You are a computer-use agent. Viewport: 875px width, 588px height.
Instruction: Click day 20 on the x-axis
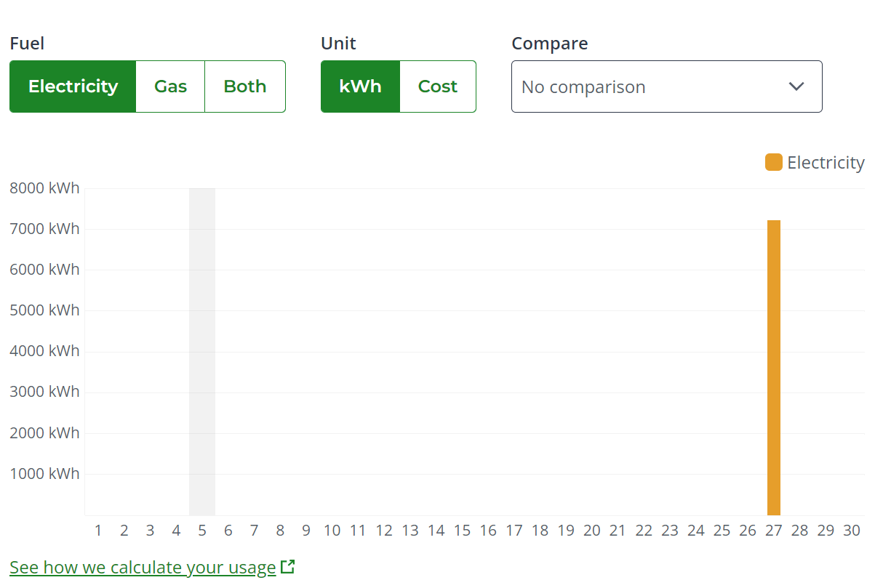(x=592, y=531)
